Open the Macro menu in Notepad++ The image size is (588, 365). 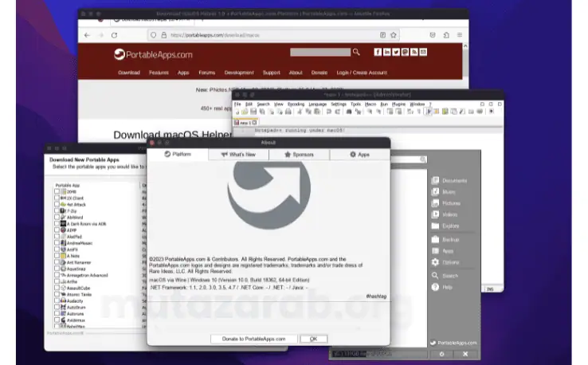point(370,104)
